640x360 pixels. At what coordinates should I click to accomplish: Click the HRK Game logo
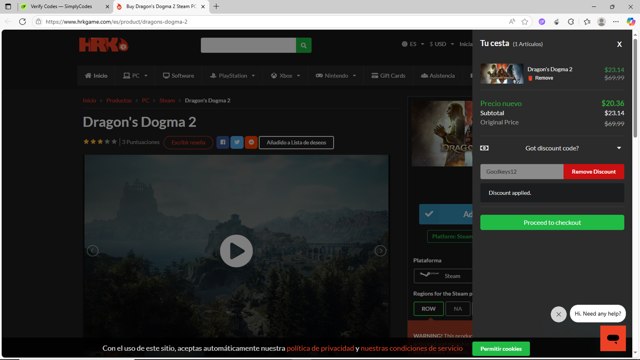104,44
